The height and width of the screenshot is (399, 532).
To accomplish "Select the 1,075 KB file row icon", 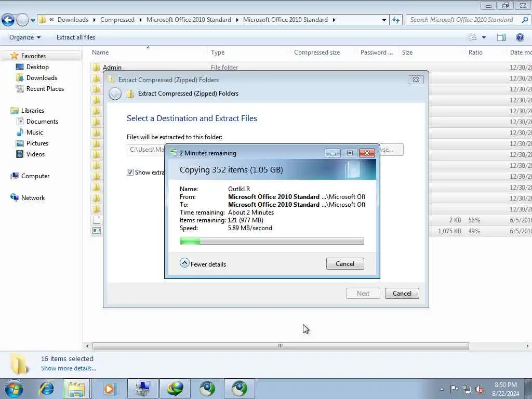I will pyautogui.click(x=96, y=231).
